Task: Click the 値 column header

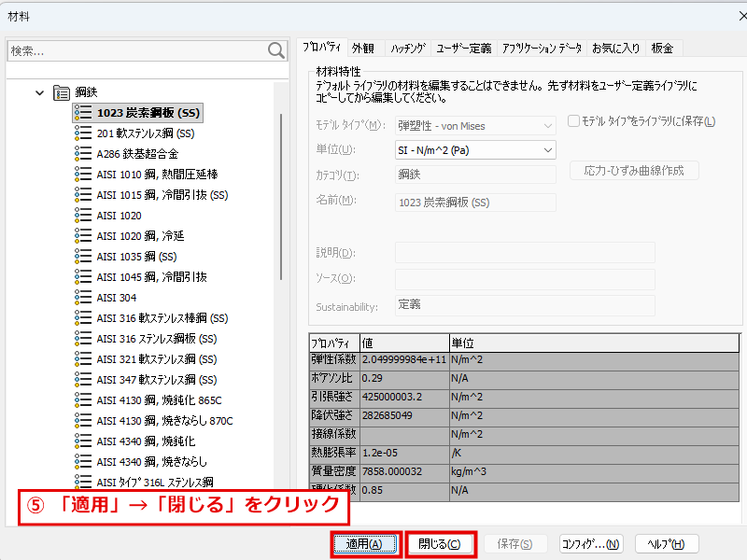Action: coord(404,343)
